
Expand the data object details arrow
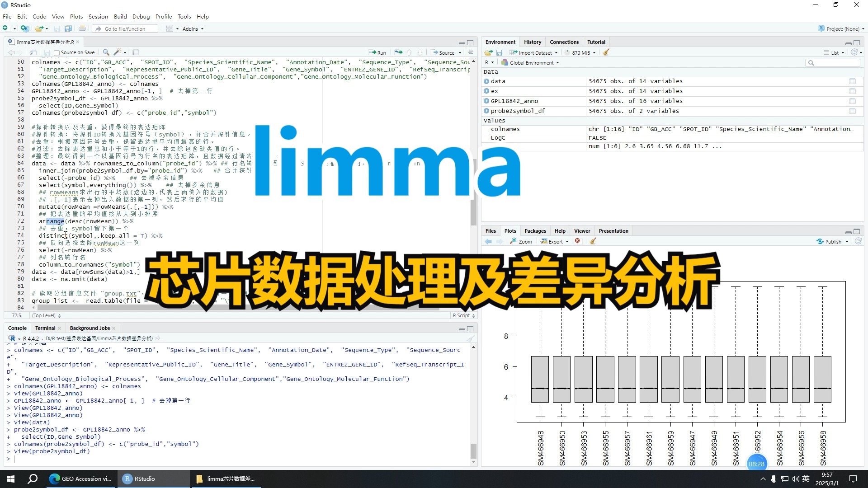click(x=486, y=81)
